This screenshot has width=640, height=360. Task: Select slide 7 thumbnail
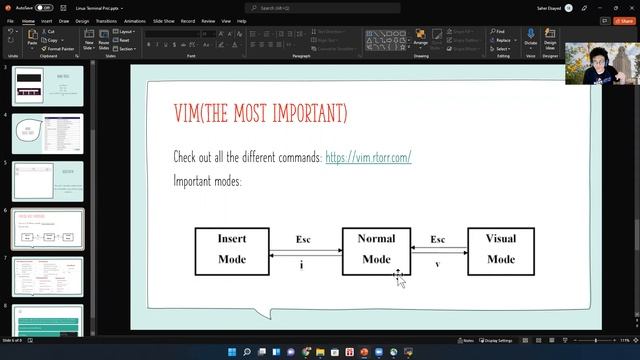tap(48, 277)
